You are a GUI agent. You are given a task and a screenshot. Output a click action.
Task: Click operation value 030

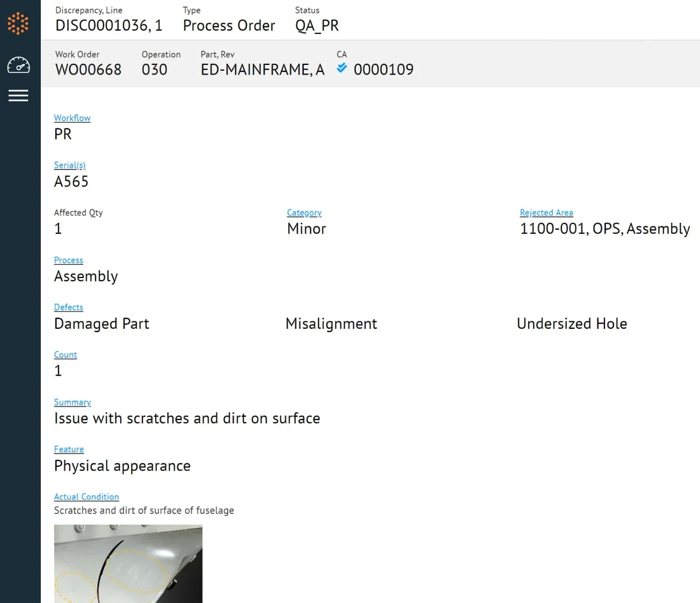point(155,70)
